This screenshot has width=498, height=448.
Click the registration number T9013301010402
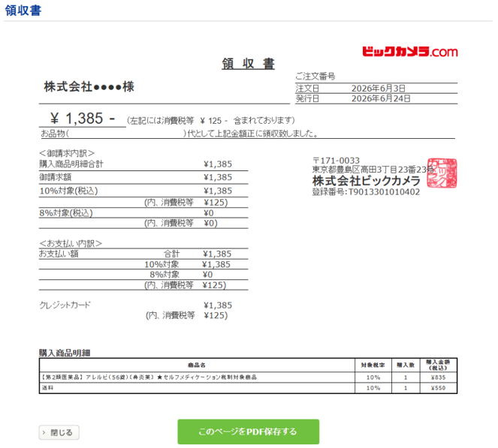coord(384,192)
